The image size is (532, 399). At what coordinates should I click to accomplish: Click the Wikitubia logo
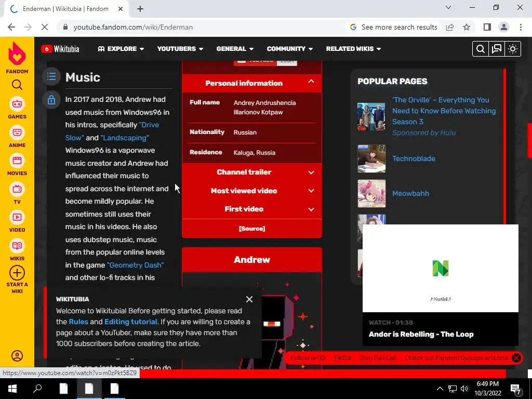coord(60,49)
